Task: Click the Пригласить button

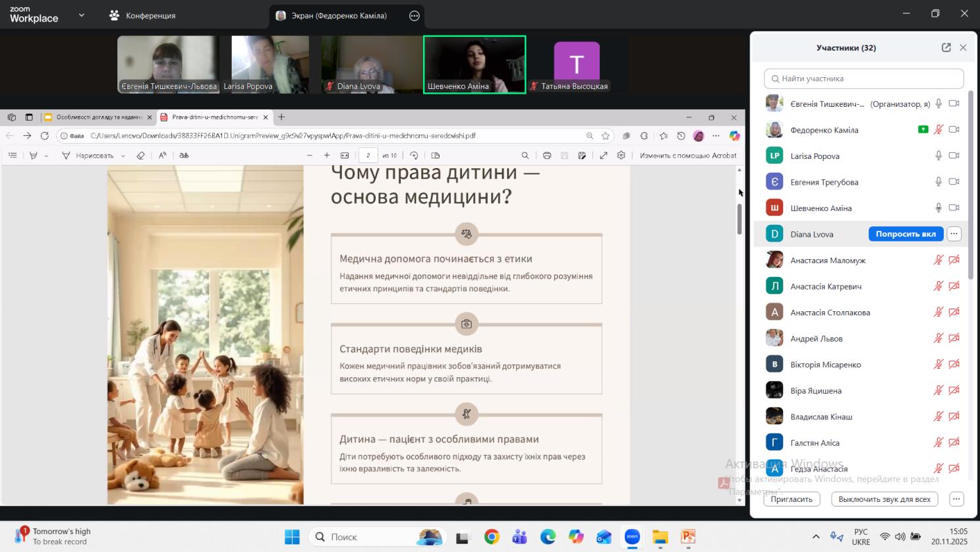Action: tap(792, 499)
